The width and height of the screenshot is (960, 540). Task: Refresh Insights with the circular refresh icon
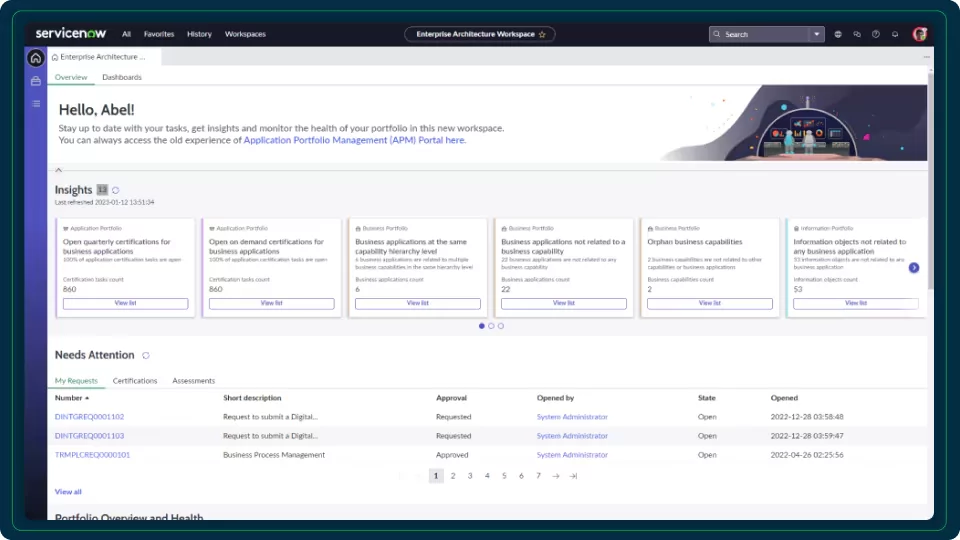click(115, 190)
